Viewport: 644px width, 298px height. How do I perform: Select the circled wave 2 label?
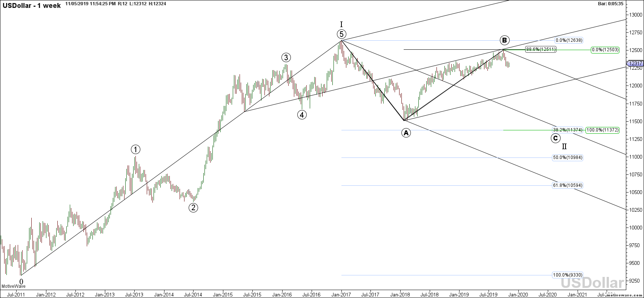point(193,208)
